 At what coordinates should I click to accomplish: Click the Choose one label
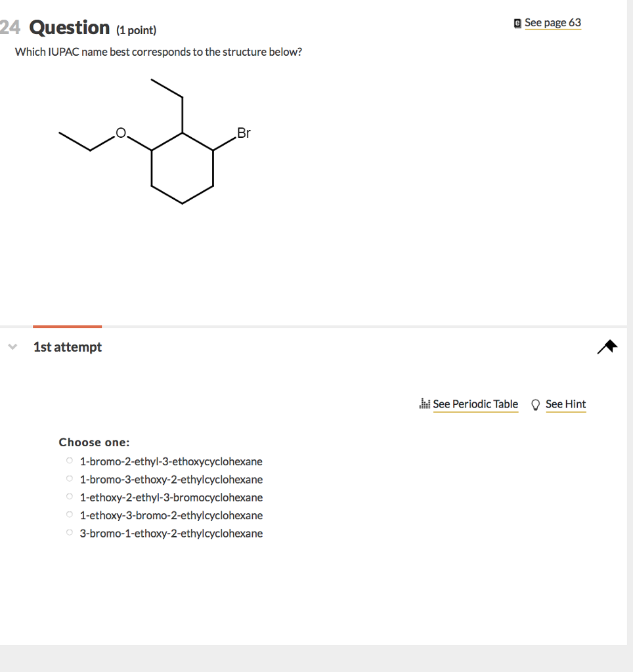click(94, 442)
